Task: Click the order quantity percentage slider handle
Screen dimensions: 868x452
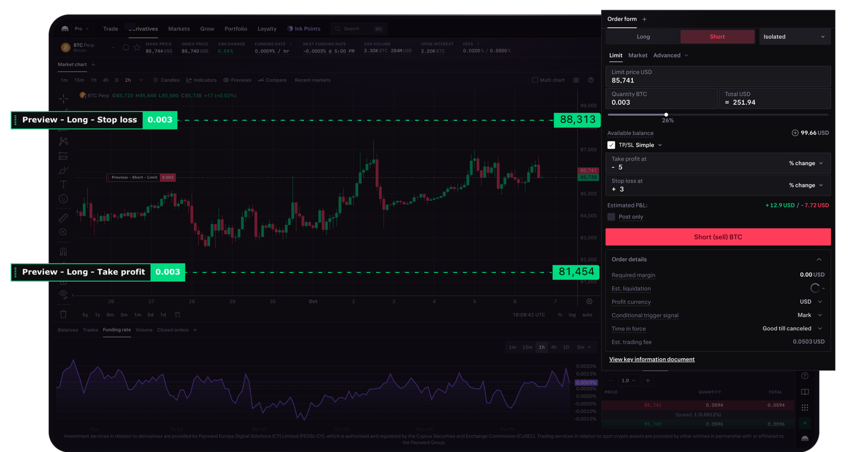Action: pyautogui.click(x=666, y=115)
